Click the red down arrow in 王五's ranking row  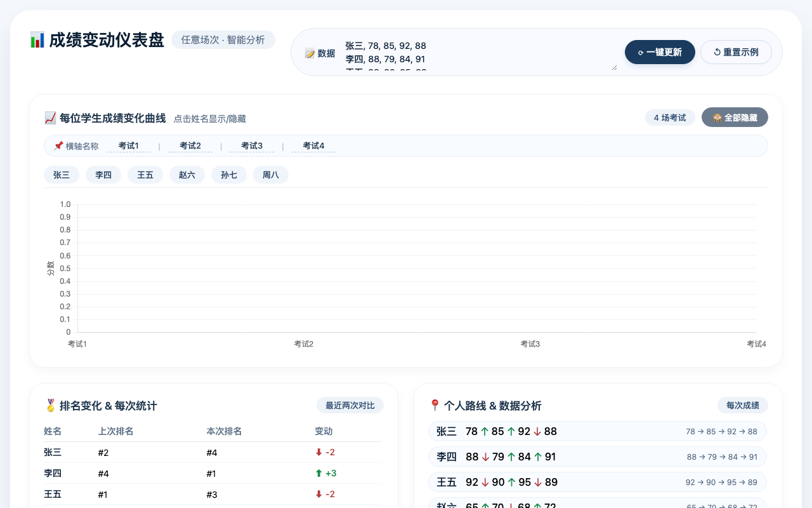click(318, 494)
